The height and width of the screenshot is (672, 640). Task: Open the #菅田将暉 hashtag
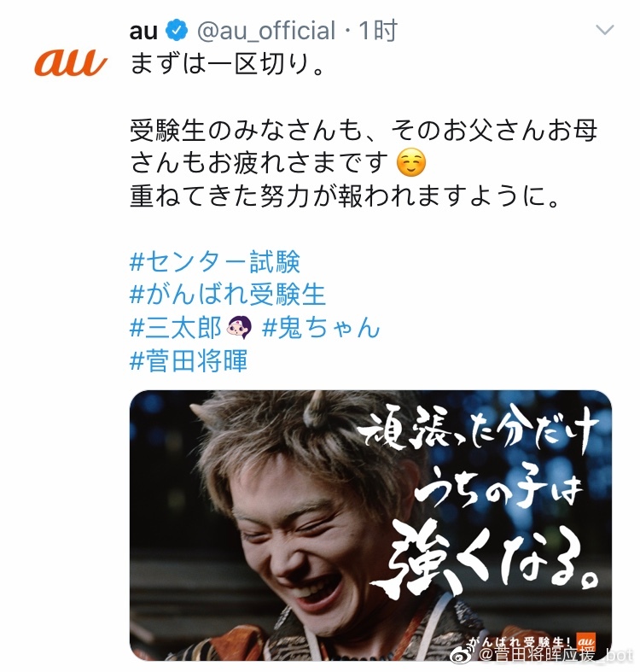pyautogui.click(x=189, y=360)
